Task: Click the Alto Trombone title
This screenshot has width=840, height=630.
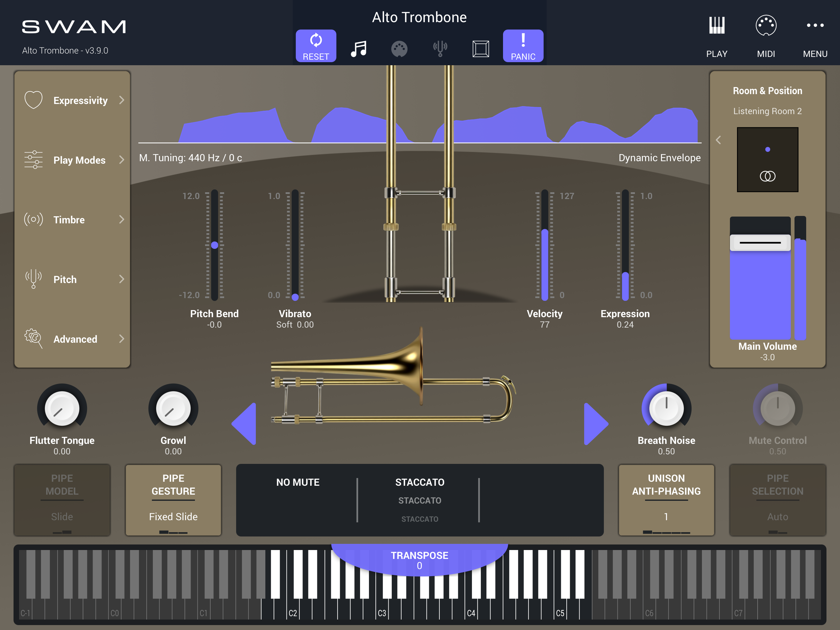Action: [419, 18]
